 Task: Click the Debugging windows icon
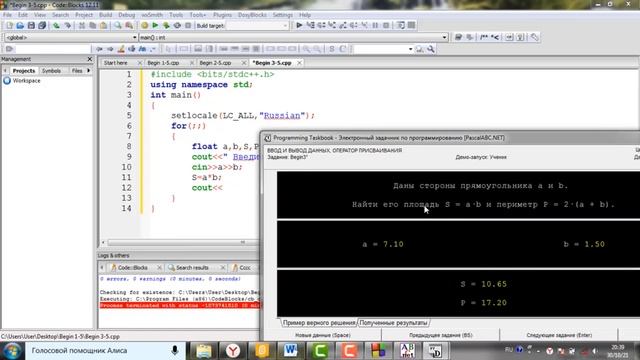401,25
